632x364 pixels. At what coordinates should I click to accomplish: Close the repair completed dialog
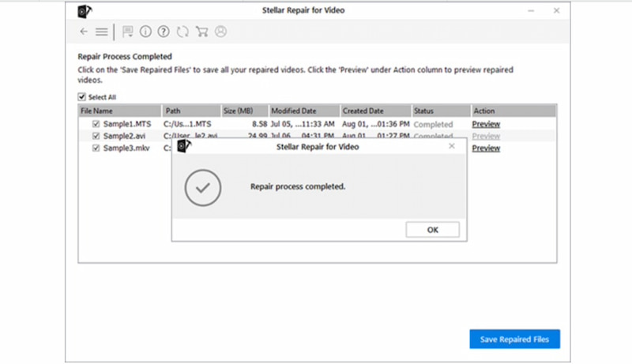click(x=452, y=146)
